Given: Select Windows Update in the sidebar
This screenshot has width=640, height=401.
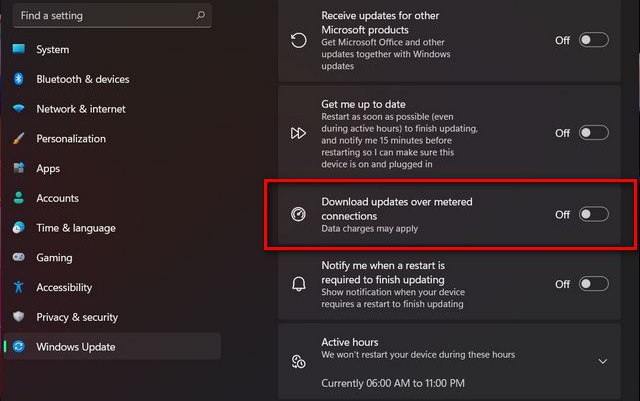Looking at the screenshot, I should (113, 346).
